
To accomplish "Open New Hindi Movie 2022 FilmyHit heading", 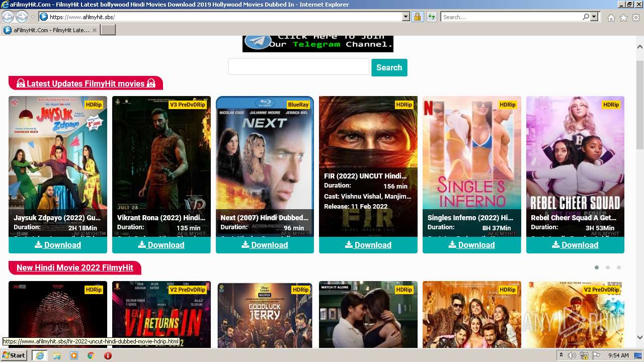I will coord(74,267).
